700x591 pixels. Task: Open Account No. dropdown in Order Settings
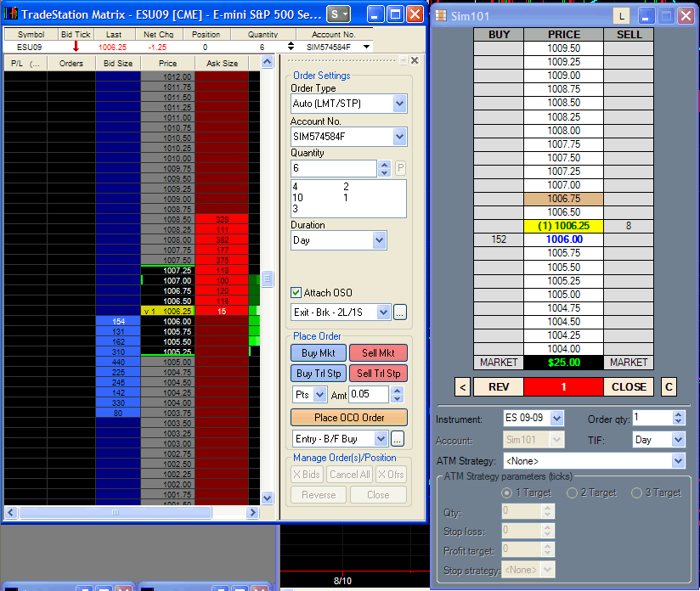[399, 137]
